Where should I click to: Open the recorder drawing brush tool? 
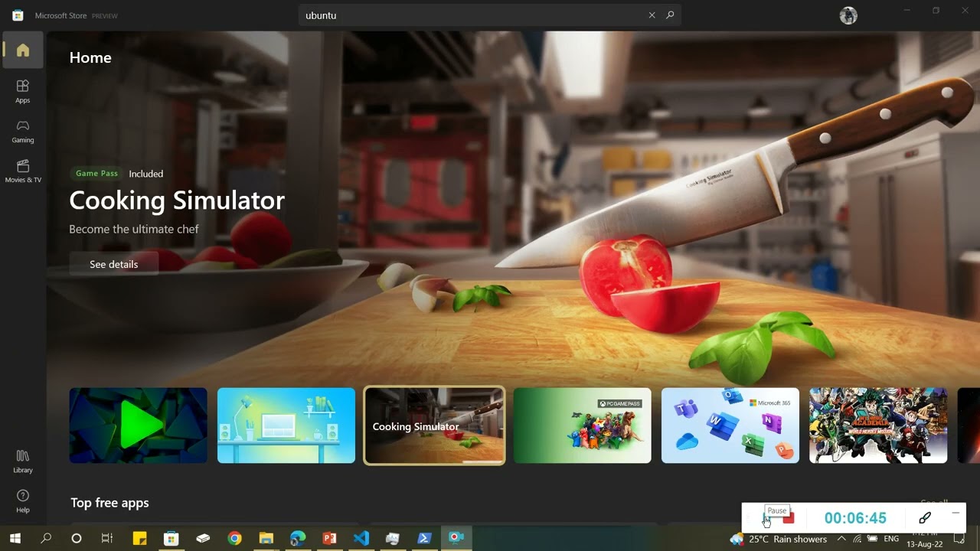(x=925, y=518)
